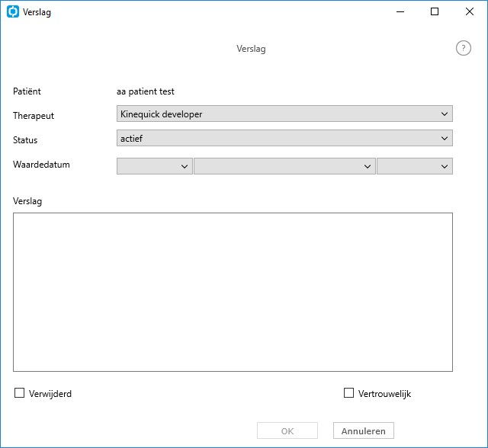The height and width of the screenshot is (448, 488).
Task: Click the Kinequick app icon in title bar
Action: [x=13, y=12]
